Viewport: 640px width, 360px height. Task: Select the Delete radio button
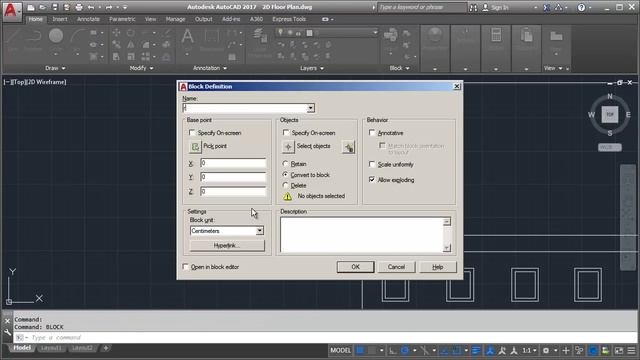285,185
